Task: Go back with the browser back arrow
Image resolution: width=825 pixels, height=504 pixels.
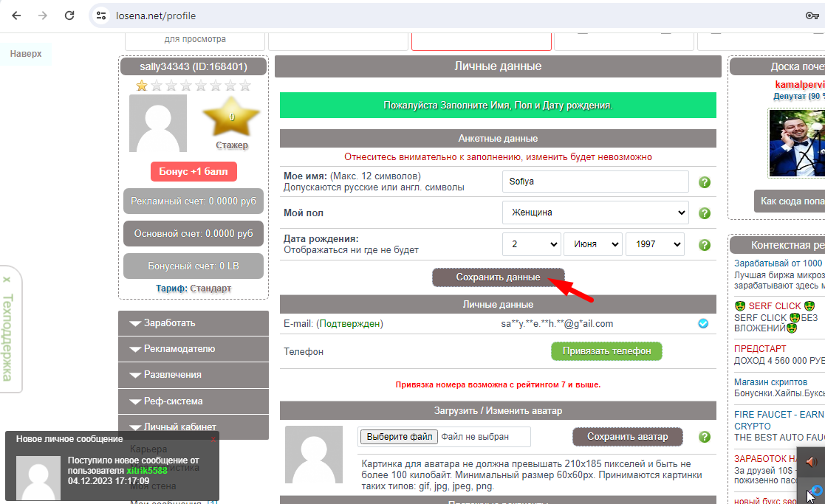Action: (x=16, y=15)
